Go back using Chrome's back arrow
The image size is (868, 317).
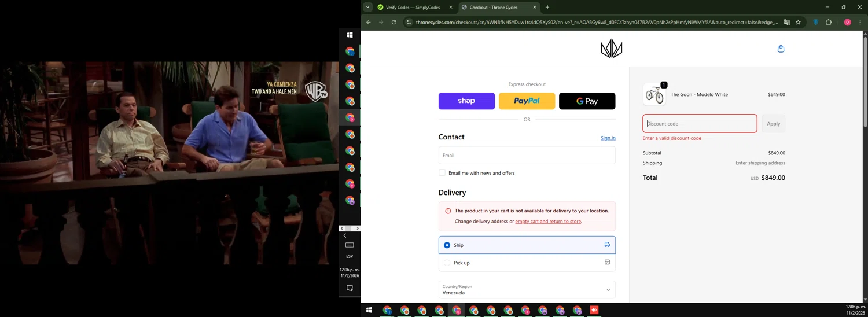pos(369,22)
